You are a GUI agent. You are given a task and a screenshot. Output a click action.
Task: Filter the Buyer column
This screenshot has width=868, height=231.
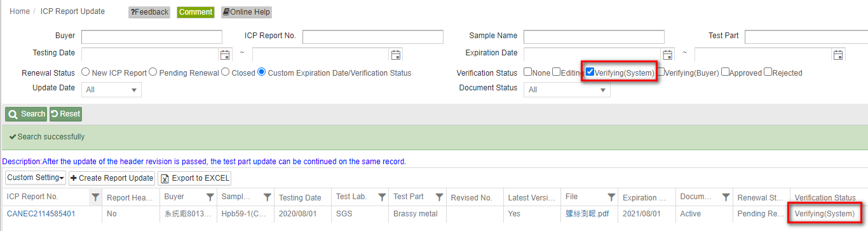(210, 197)
